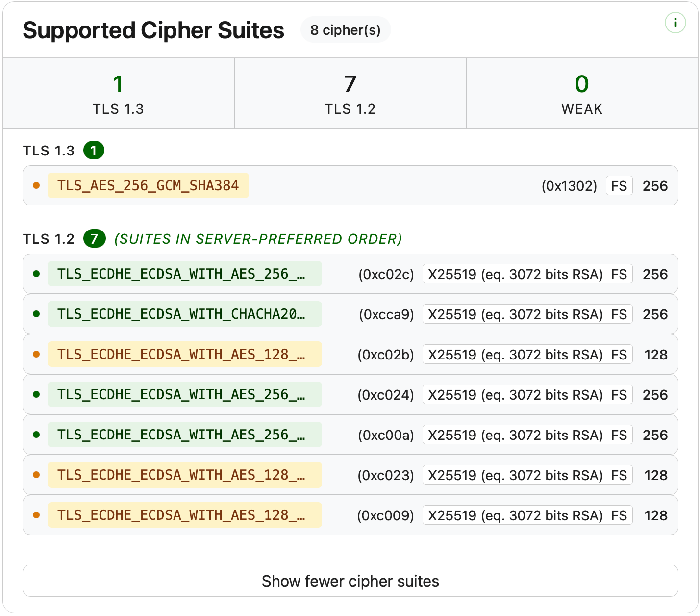The height and width of the screenshot is (616, 700).
Task: Click the cipher name in the 0xc024 row
Action: pyautogui.click(x=185, y=394)
